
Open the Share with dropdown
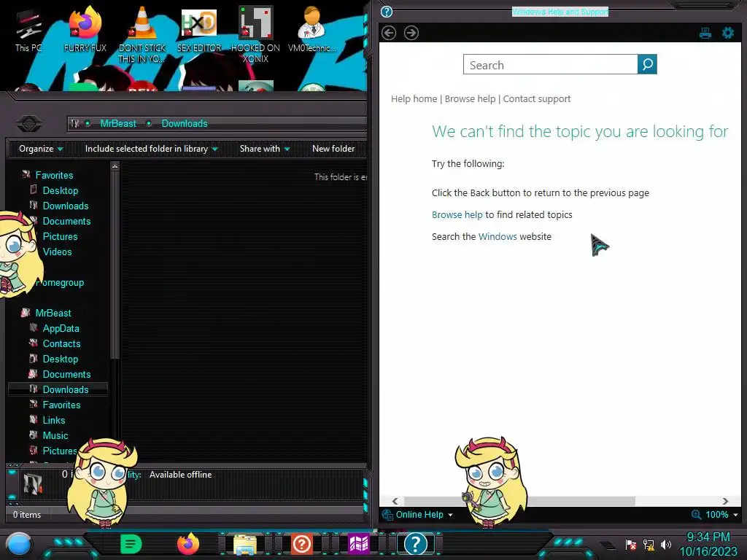pyautogui.click(x=265, y=149)
